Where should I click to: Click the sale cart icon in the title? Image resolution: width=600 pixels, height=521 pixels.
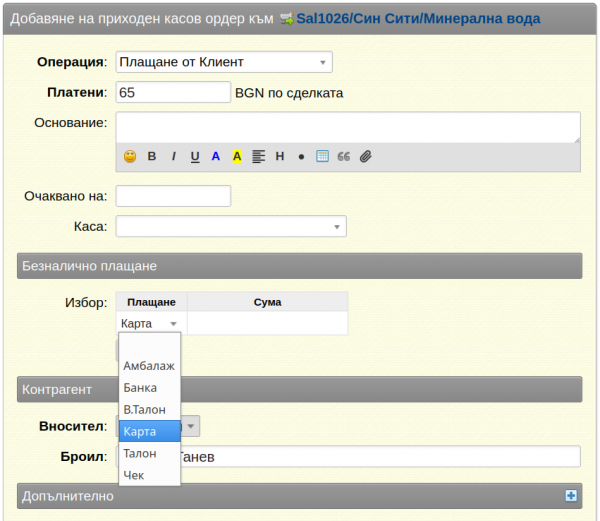click(x=287, y=18)
